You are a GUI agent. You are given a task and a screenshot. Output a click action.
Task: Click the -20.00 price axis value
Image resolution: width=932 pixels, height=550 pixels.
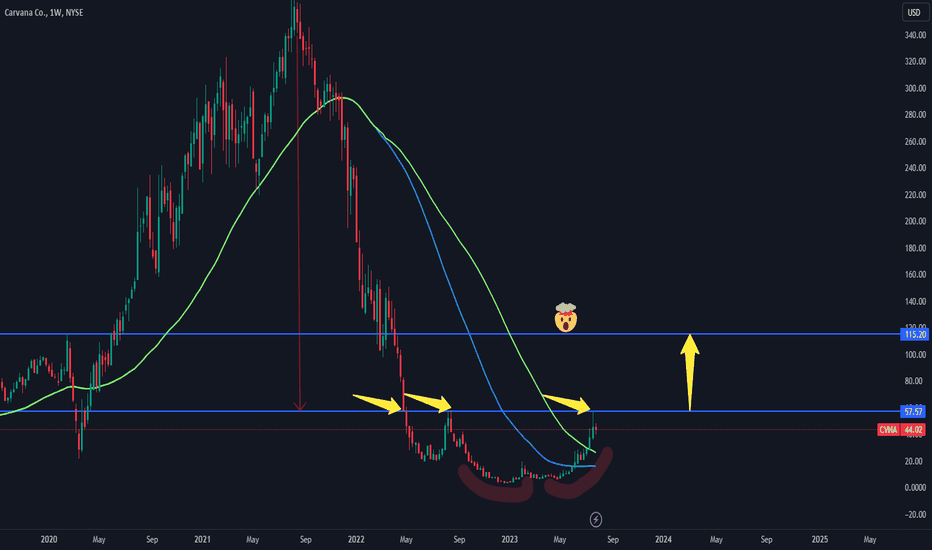915,515
